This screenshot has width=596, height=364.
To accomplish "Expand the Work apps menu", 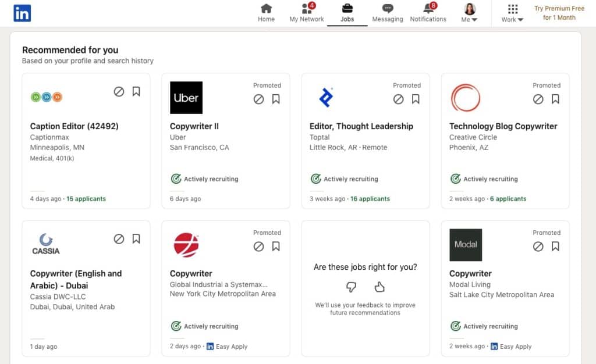I will click(x=512, y=13).
